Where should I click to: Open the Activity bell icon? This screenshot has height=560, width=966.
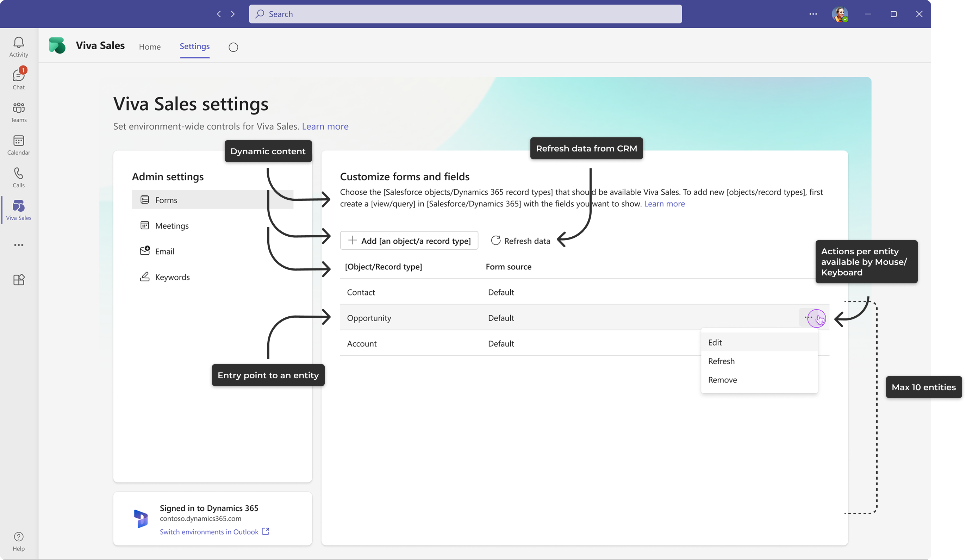pos(18,47)
